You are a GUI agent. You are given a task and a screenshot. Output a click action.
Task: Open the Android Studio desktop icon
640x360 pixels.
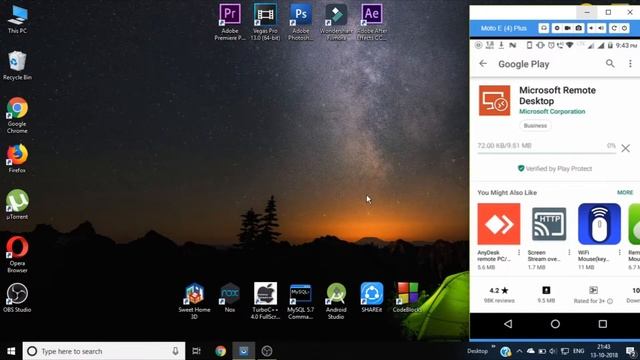tap(336, 300)
